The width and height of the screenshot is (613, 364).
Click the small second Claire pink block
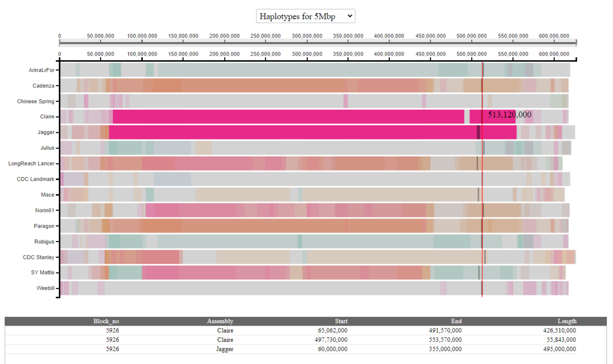(x=492, y=116)
